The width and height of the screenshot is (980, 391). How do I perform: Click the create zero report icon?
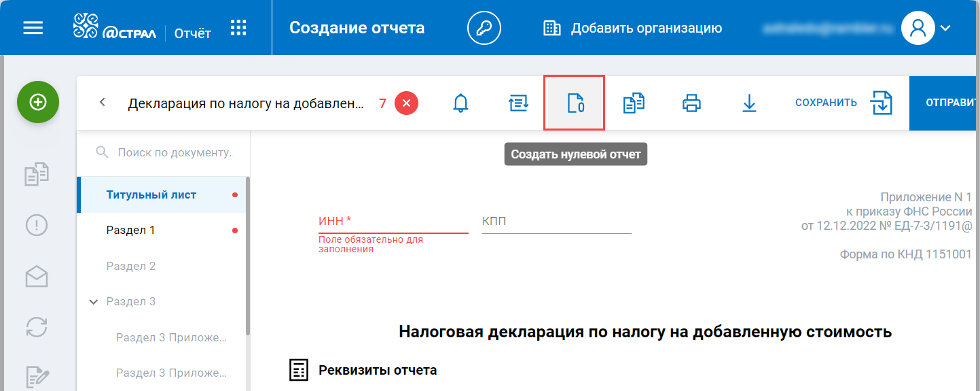[x=575, y=103]
